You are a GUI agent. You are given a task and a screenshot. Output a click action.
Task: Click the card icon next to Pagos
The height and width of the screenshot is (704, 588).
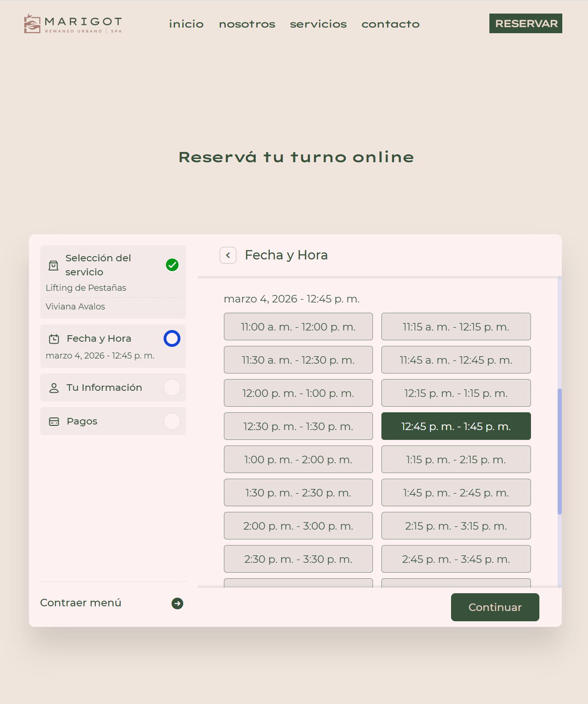click(54, 422)
